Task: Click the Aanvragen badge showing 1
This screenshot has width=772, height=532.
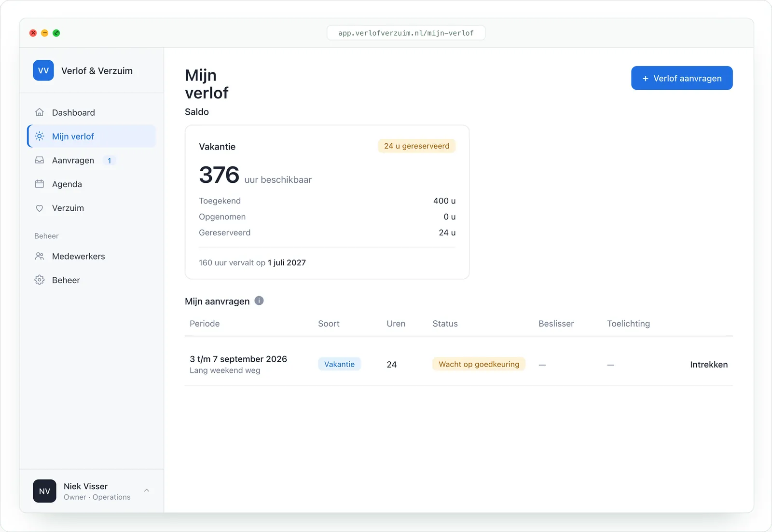Action: 110,161
